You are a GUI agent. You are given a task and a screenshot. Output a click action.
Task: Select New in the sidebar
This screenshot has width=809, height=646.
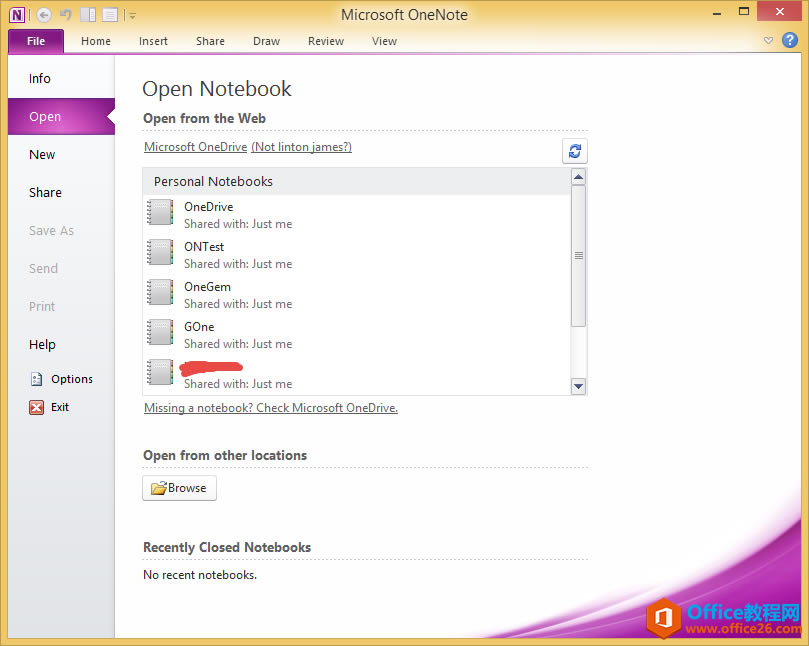[42, 154]
